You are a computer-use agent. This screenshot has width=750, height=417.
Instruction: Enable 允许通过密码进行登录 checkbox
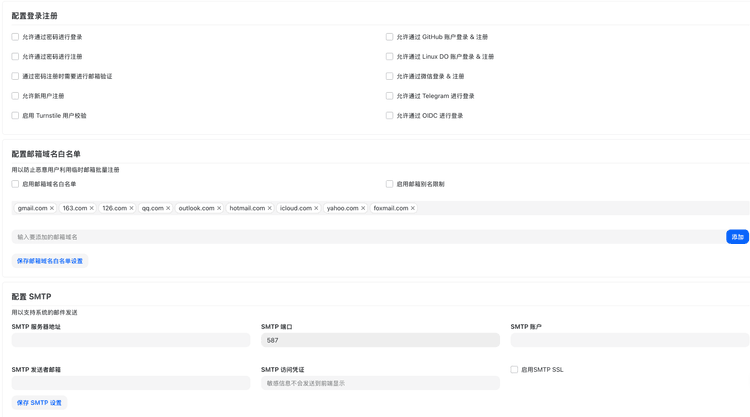coord(15,37)
